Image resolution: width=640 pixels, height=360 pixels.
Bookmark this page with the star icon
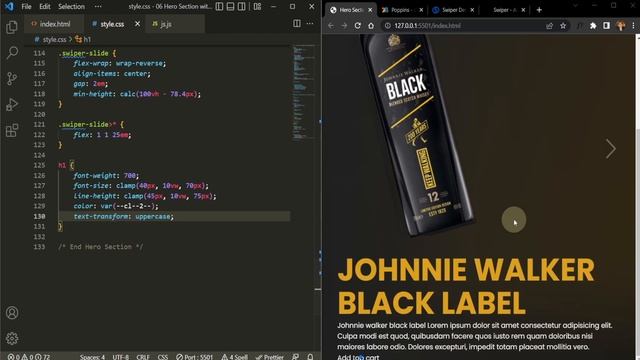click(563, 26)
